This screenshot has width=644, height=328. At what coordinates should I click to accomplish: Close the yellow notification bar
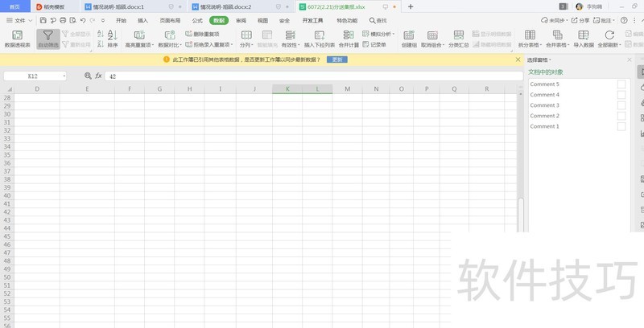click(x=518, y=59)
